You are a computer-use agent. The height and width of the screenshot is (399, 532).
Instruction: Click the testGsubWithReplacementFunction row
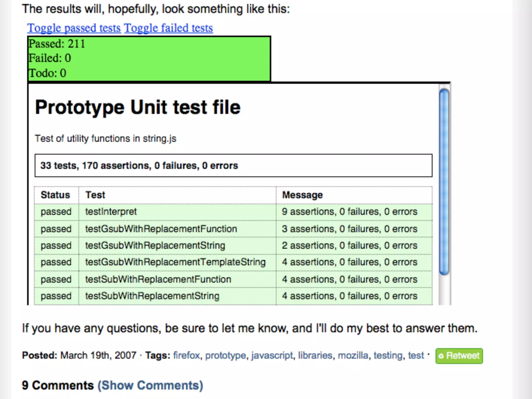click(x=161, y=229)
